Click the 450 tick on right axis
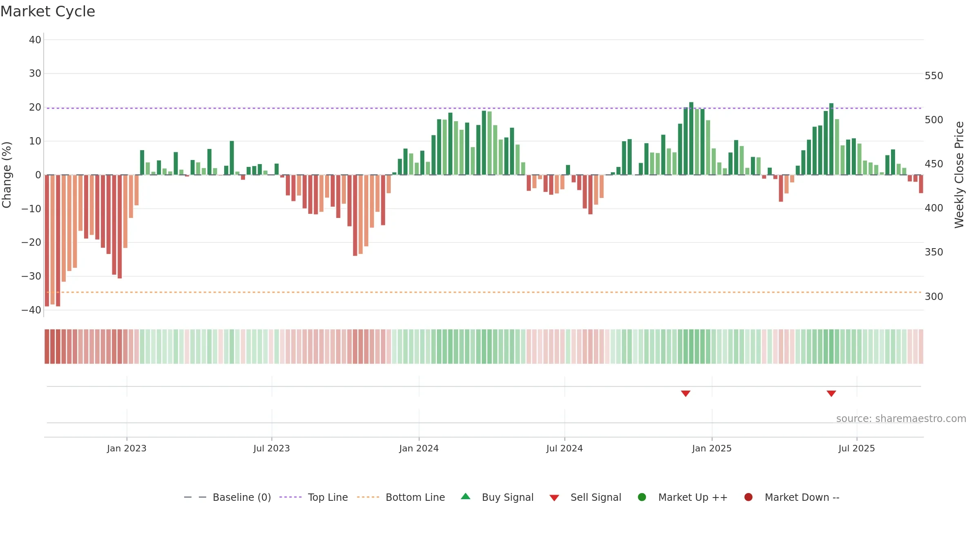This screenshot has width=980, height=551. [934, 164]
